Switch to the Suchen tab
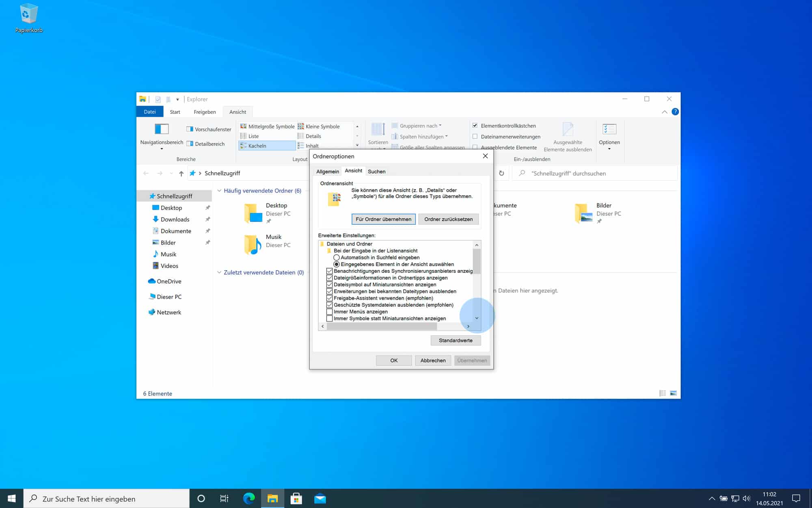The image size is (812, 508). (x=377, y=172)
